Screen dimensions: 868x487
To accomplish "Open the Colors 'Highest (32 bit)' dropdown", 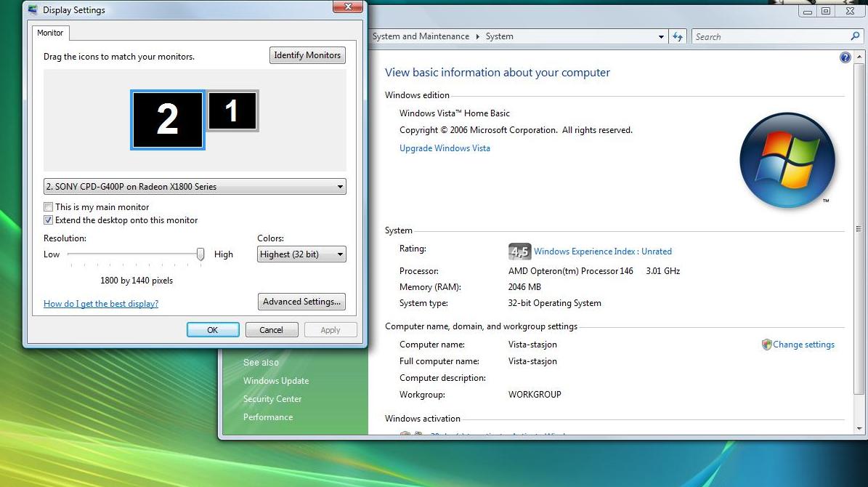I will click(x=301, y=254).
